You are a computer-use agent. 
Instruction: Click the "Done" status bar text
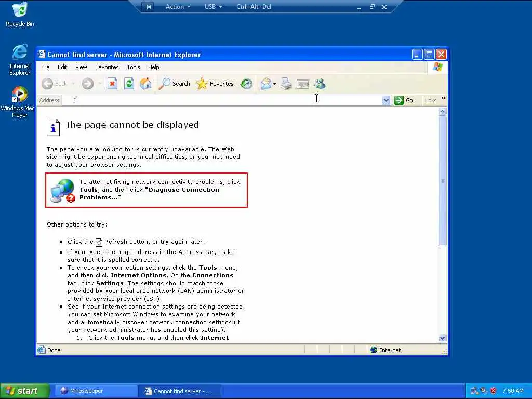click(x=54, y=350)
